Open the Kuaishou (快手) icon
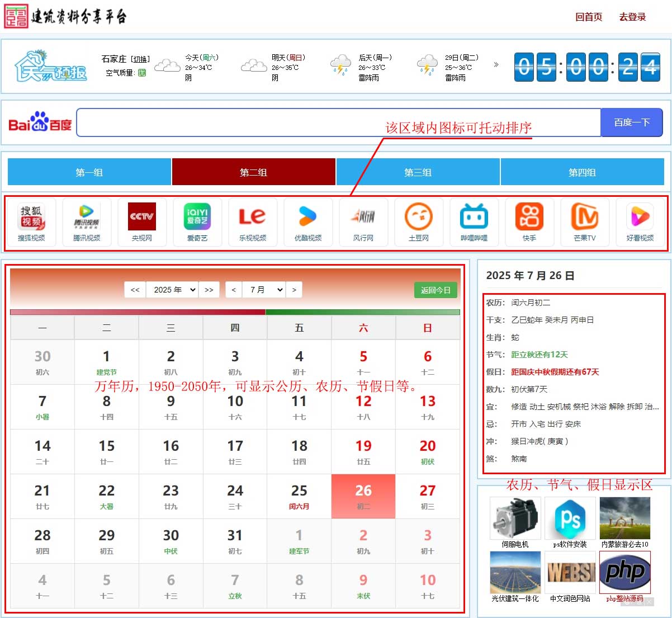Image resolution: width=672 pixels, height=618 pixels. (x=529, y=222)
